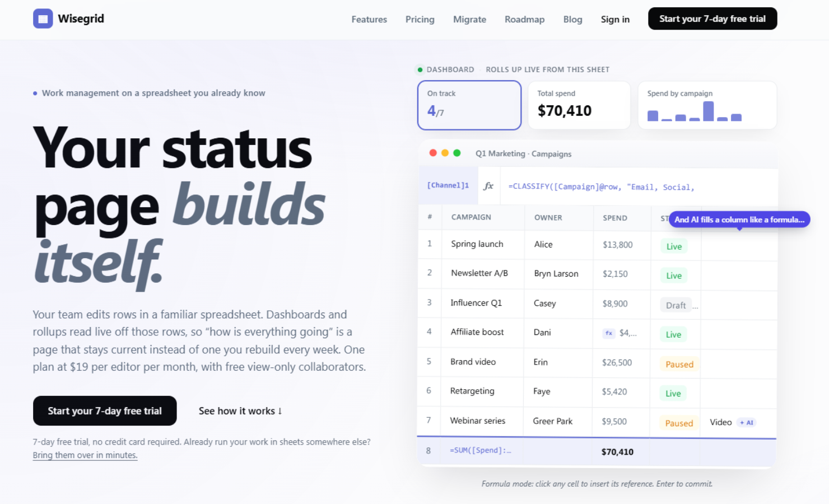Click the Spring launch cell
Image resolution: width=829 pixels, height=504 pixels.
click(x=483, y=245)
